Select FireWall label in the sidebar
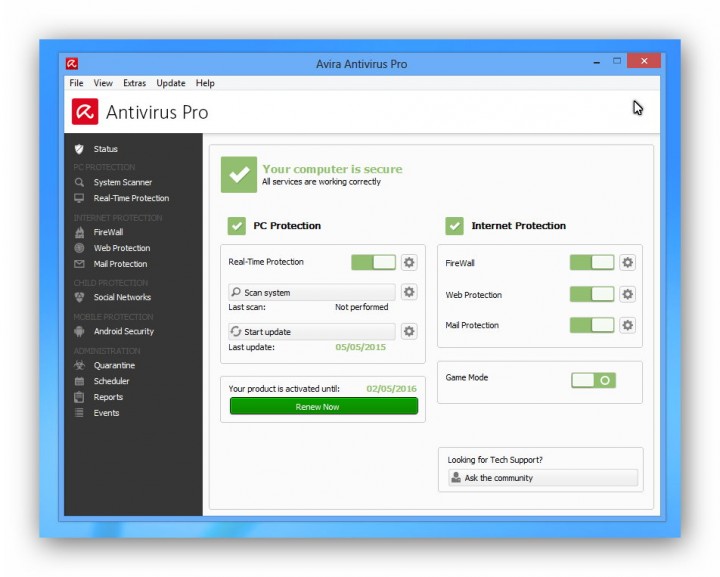This screenshot has height=577, width=720. [108, 232]
